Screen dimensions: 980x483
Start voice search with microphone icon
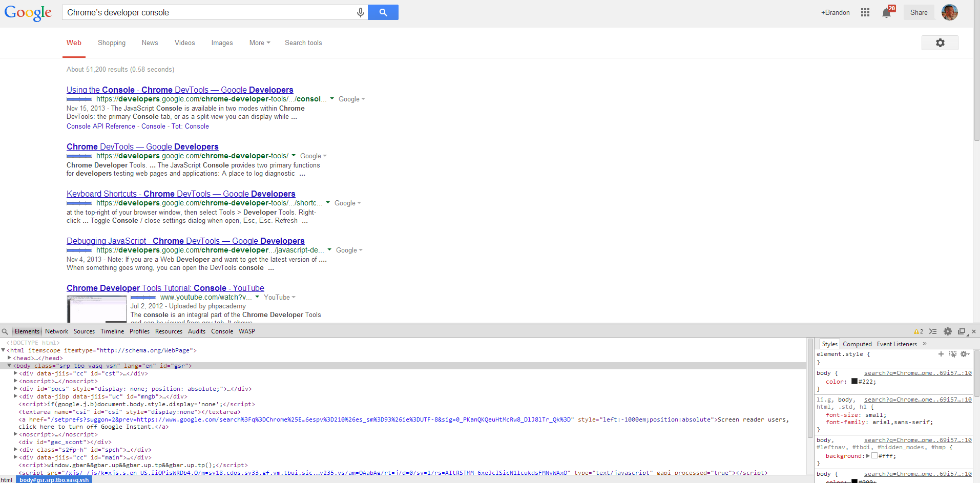[x=360, y=12]
